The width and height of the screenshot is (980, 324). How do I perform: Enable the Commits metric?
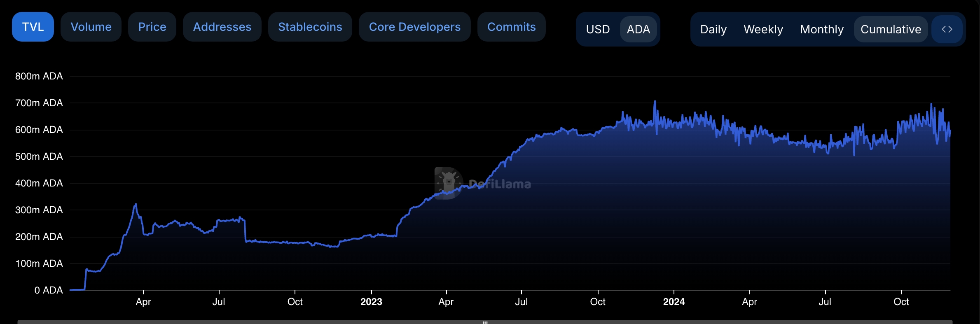coord(512,27)
